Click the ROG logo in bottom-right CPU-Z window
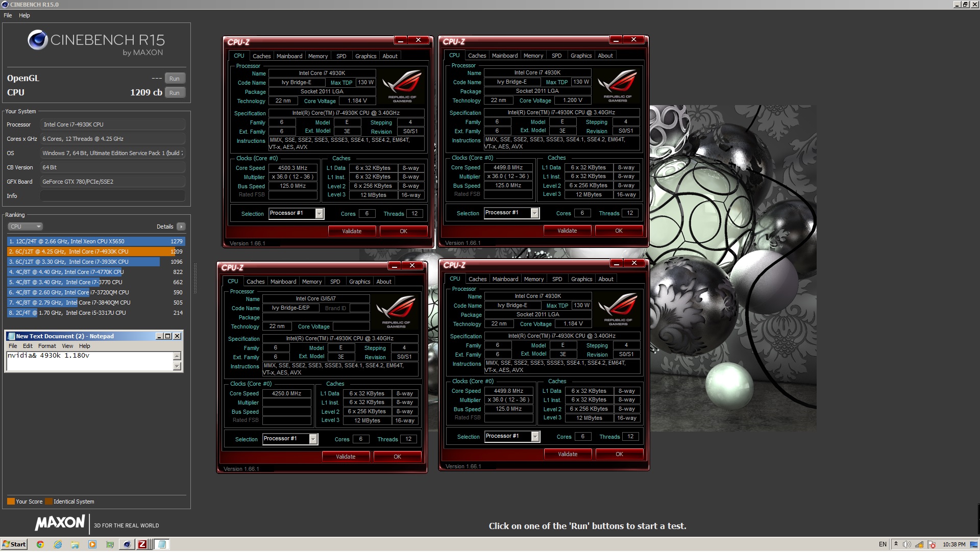Viewport: 980px width, 552px height. click(x=618, y=309)
